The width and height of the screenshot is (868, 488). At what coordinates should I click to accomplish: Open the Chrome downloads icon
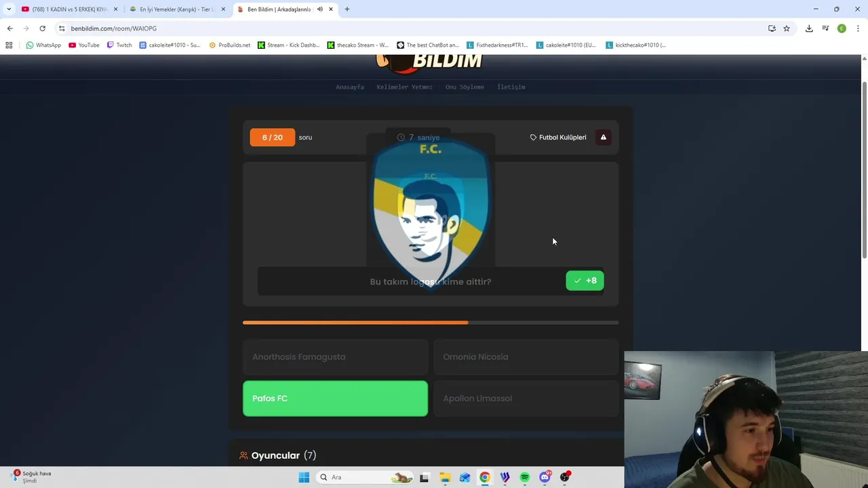809,28
